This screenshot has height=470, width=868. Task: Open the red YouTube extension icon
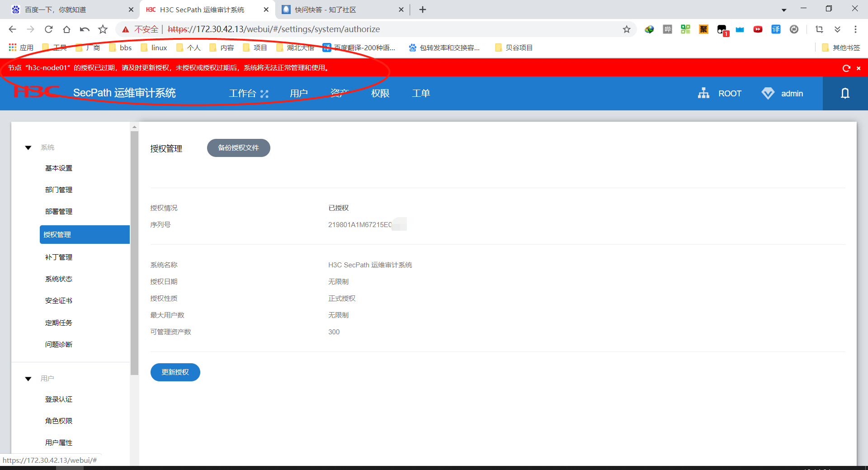[758, 29]
